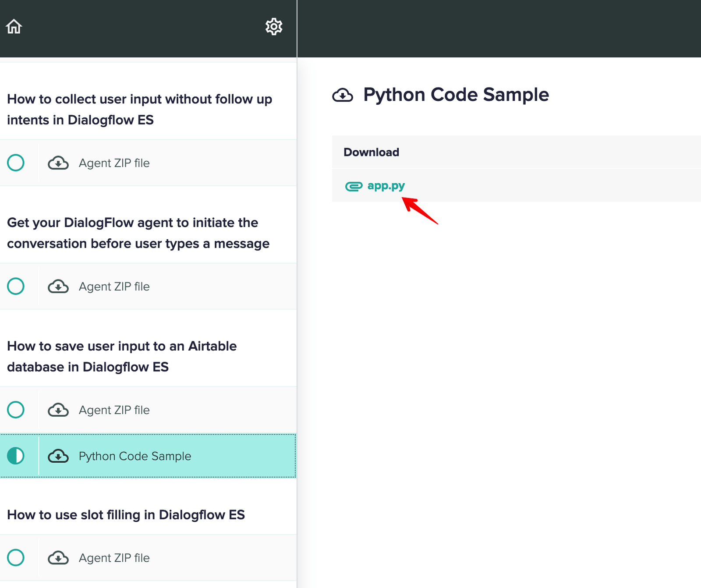Click the half-filled progress circle beside Python Code Sample

click(15, 456)
